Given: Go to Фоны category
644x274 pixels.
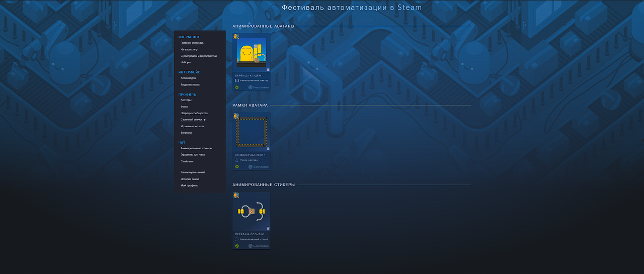Looking at the screenshot, I should pyautogui.click(x=184, y=107).
